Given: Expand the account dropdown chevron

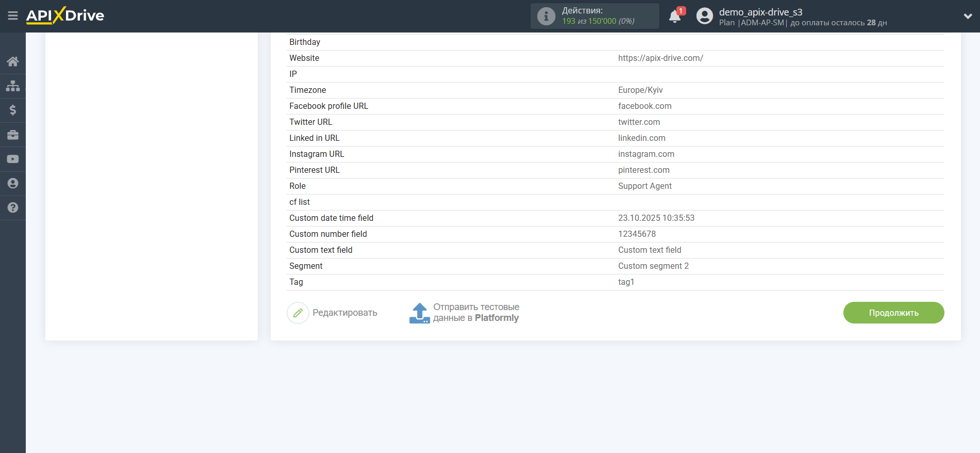Looking at the screenshot, I should 968,16.
